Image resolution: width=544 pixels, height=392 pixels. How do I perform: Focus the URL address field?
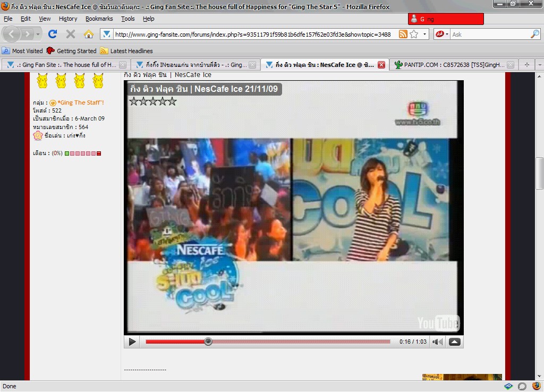coord(253,35)
